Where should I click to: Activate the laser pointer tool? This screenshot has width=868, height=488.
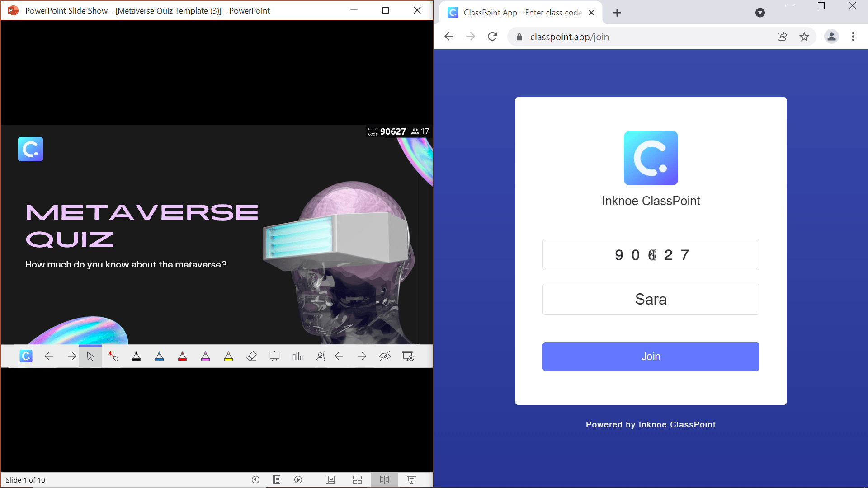pyautogui.click(x=113, y=357)
